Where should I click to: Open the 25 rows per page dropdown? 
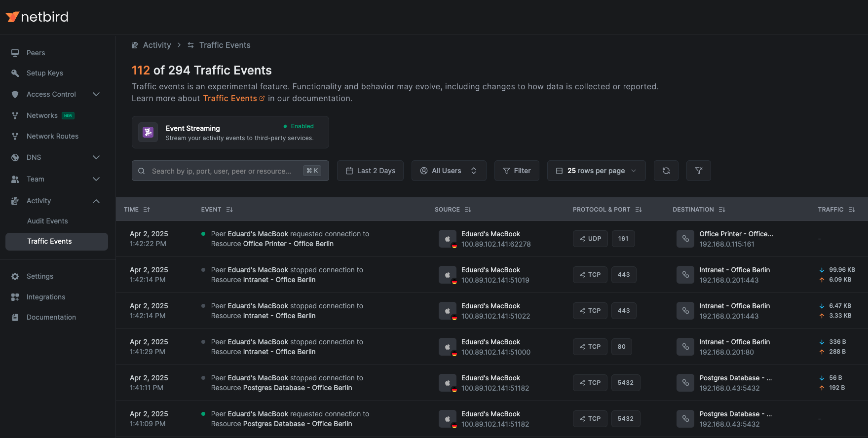pos(596,171)
